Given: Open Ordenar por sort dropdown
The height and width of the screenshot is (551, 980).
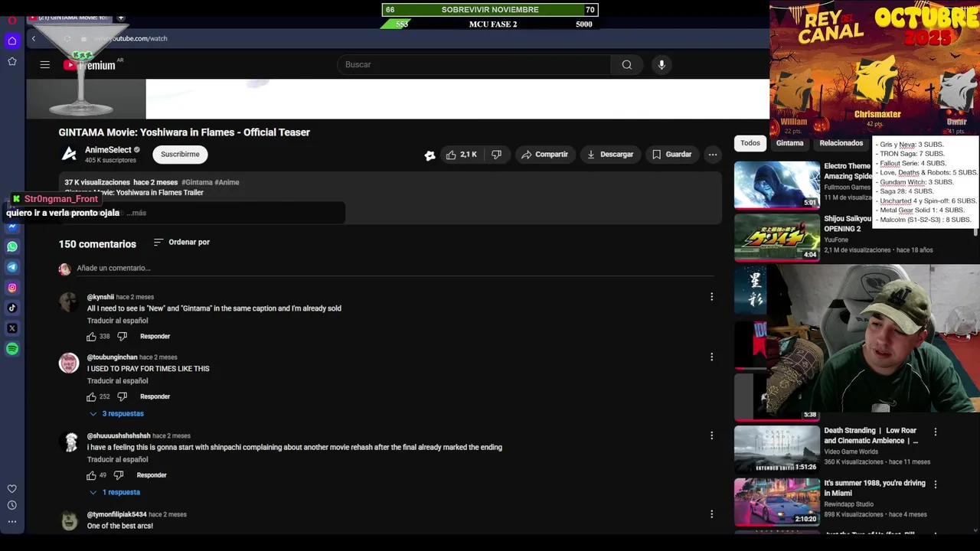Looking at the screenshot, I should click(181, 243).
